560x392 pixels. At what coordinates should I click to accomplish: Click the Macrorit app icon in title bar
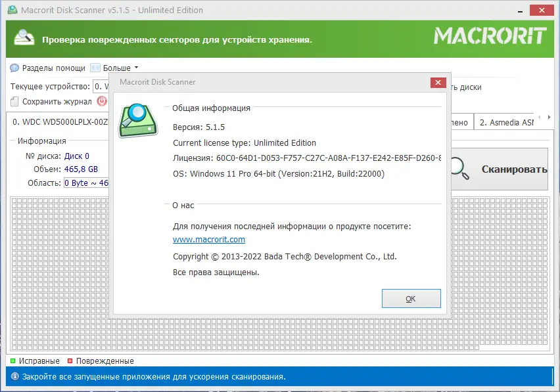pyautogui.click(x=14, y=10)
